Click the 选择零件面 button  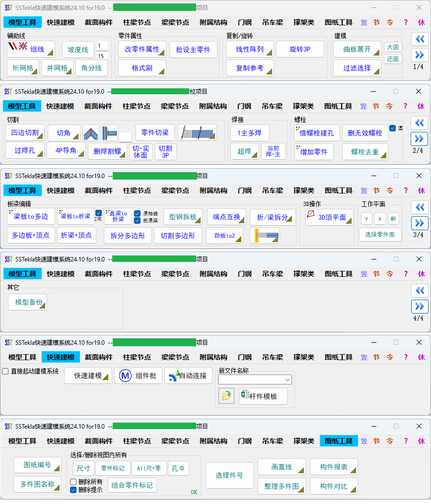point(380,234)
